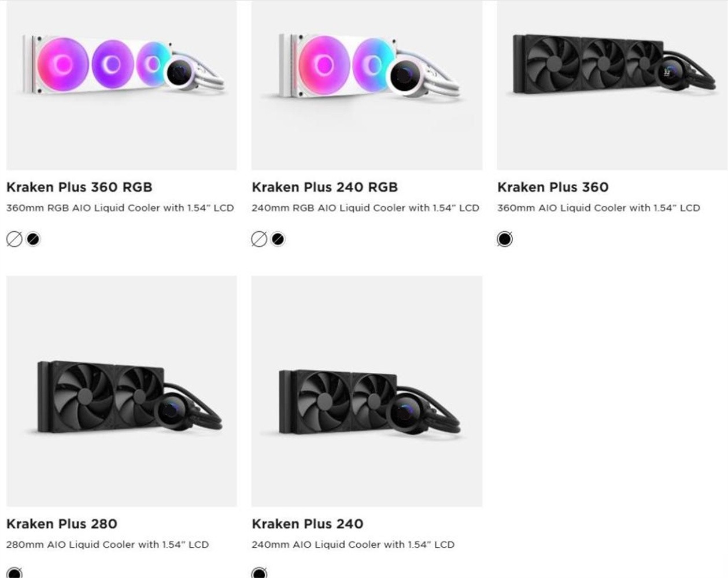This screenshot has height=578, width=728.
Task: Choose white swatch under Kraken Plus 240 RGB
Action: [x=260, y=239]
